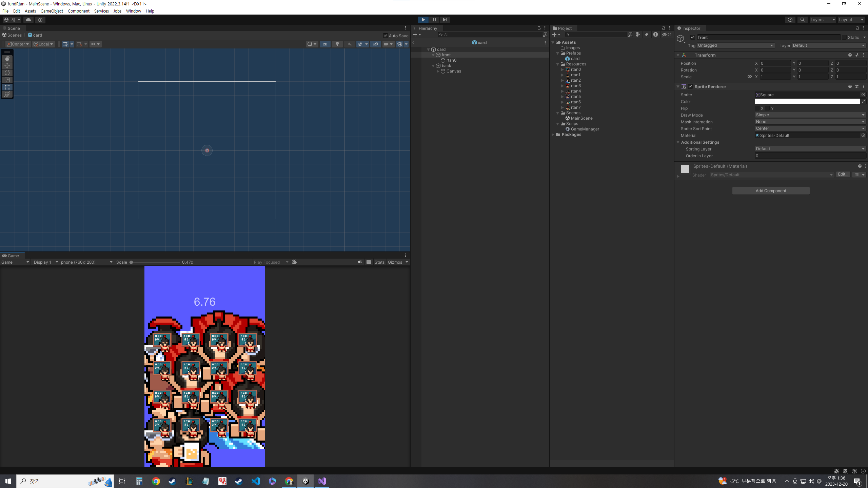Mute audio in Game view
Screen dimensions: 868x488
[x=360, y=262]
